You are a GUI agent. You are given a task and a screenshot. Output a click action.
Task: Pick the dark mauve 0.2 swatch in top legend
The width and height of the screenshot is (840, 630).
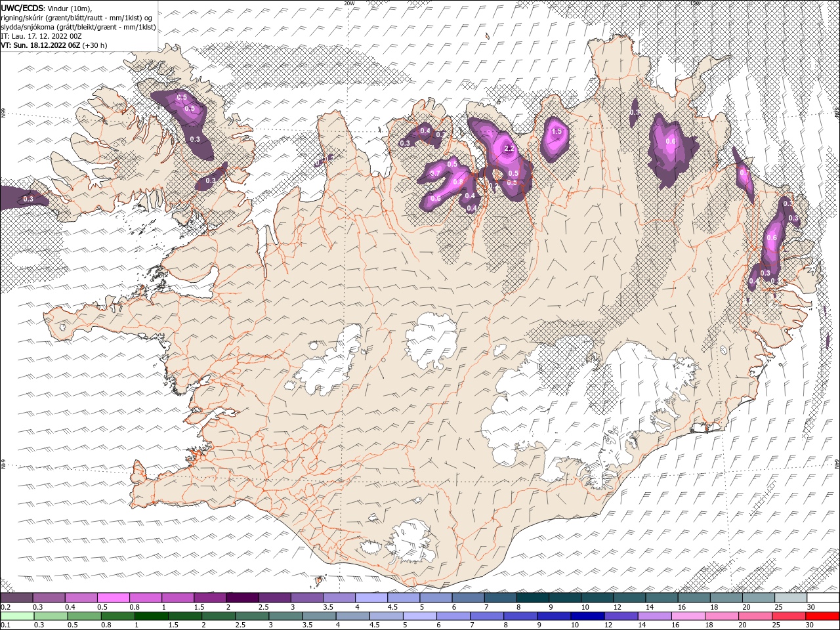pyautogui.click(x=17, y=598)
